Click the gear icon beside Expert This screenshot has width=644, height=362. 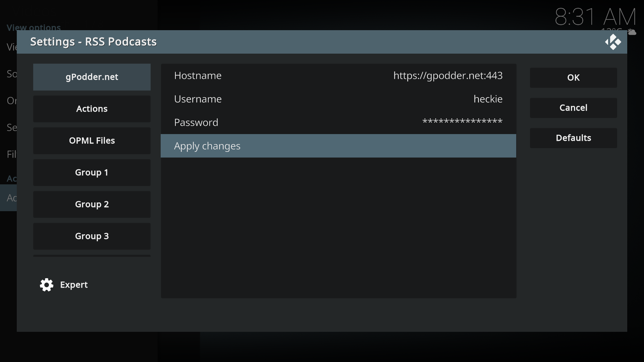click(47, 285)
